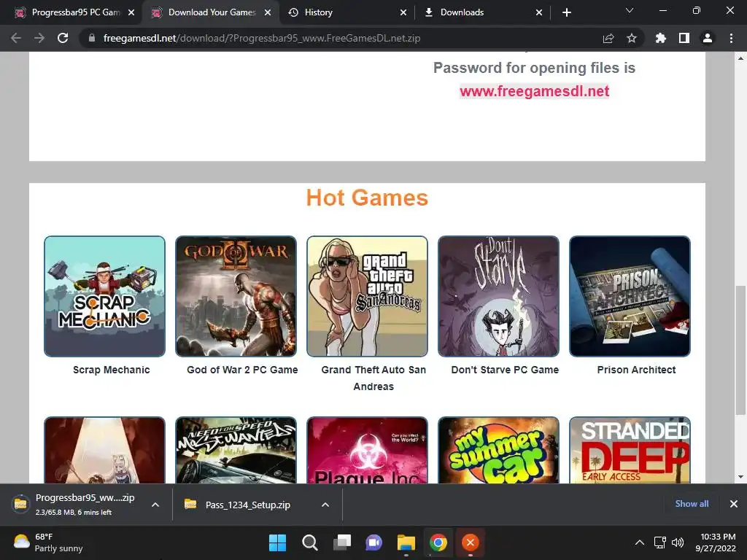Expand options for Progressbar95 zip download

(x=155, y=505)
